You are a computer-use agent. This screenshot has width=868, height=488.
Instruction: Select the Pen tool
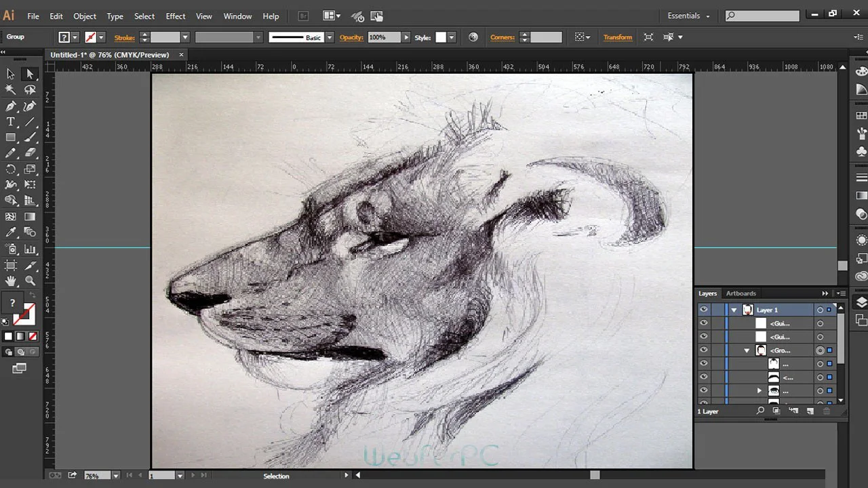pyautogui.click(x=10, y=105)
